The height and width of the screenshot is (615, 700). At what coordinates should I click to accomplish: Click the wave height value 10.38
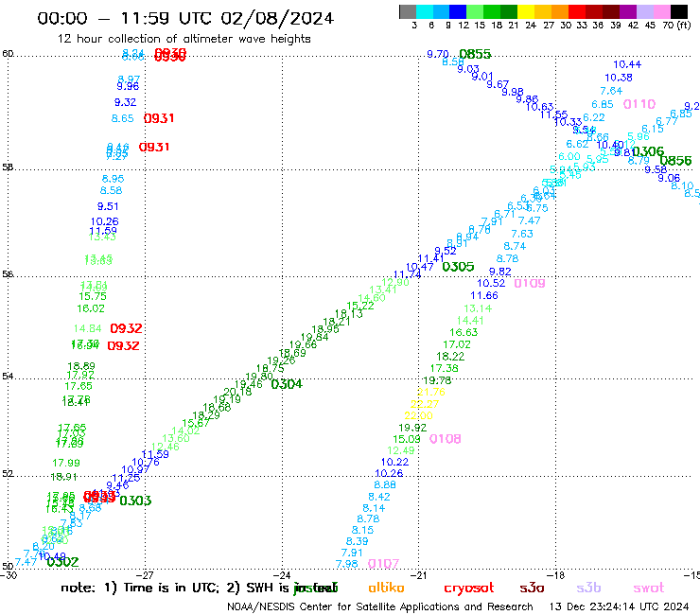619,78
